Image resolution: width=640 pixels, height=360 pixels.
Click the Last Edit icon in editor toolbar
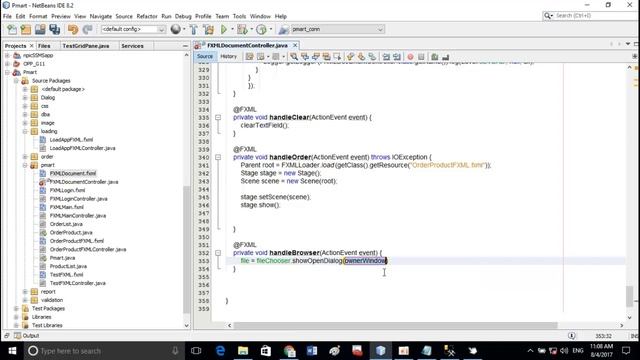point(249,57)
